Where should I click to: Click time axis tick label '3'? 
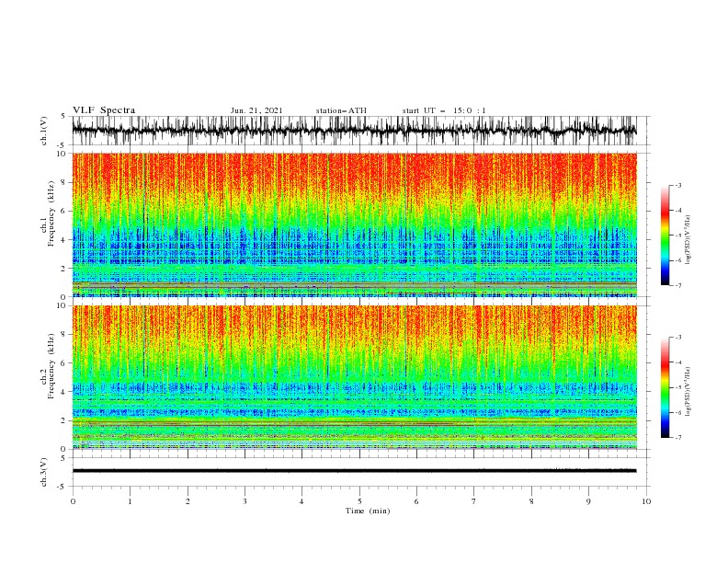pos(245,501)
